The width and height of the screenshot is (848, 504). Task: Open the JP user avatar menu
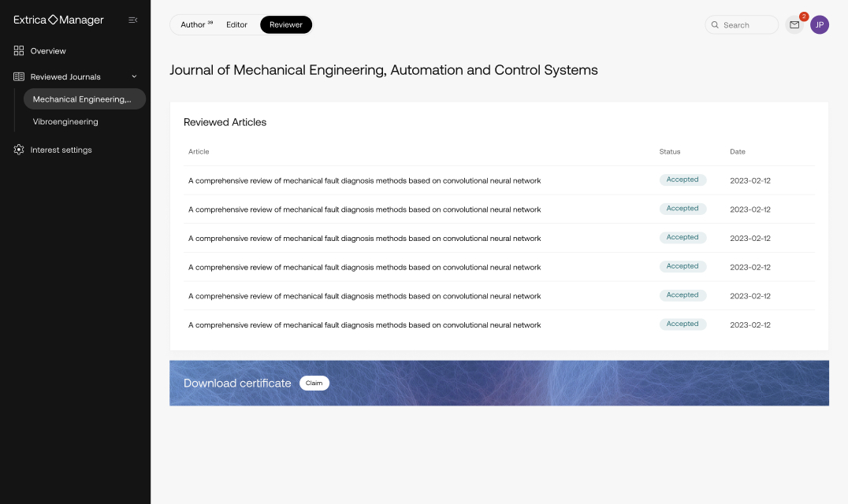click(x=820, y=25)
